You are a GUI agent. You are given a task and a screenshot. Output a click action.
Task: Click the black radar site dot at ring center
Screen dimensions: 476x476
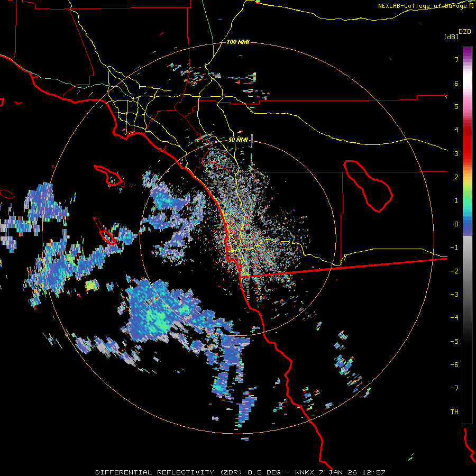tap(248, 232)
